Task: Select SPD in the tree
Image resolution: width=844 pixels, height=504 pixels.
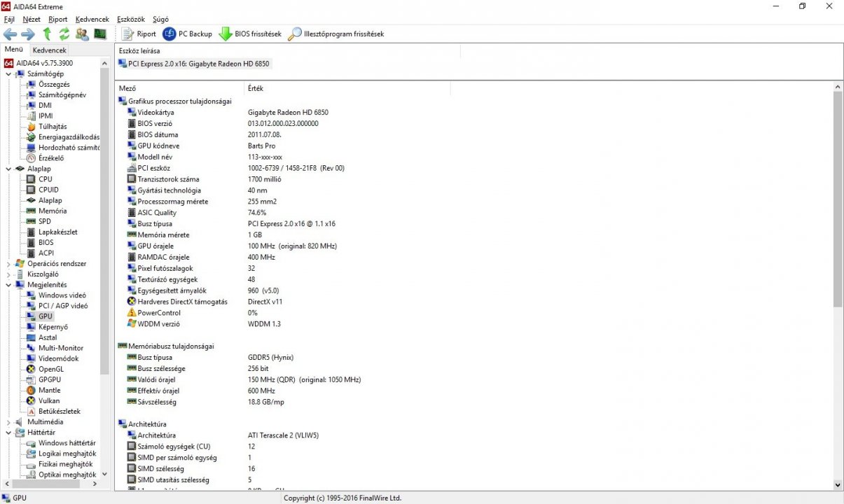Action: [x=44, y=221]
